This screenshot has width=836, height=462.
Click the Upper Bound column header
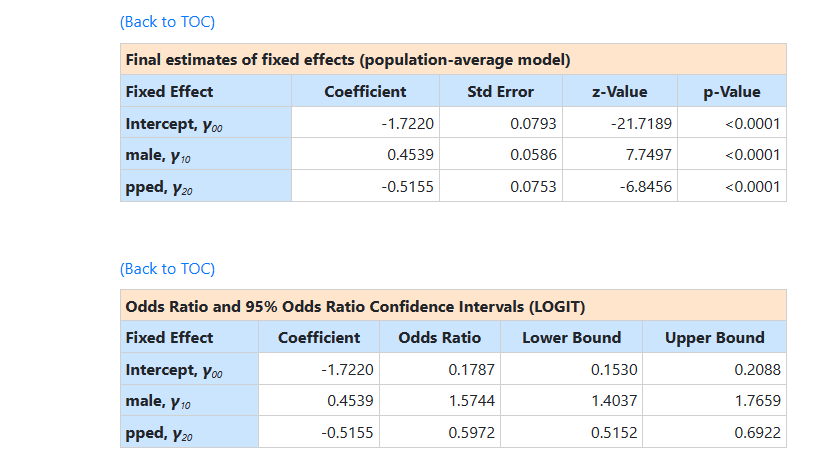[714, 337]
